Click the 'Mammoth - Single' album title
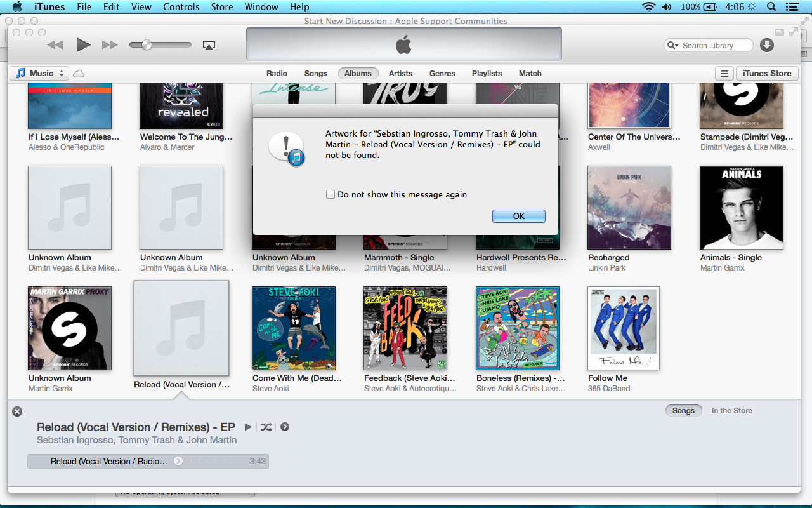This screenshot has height=508, width=812. (399, 258)
